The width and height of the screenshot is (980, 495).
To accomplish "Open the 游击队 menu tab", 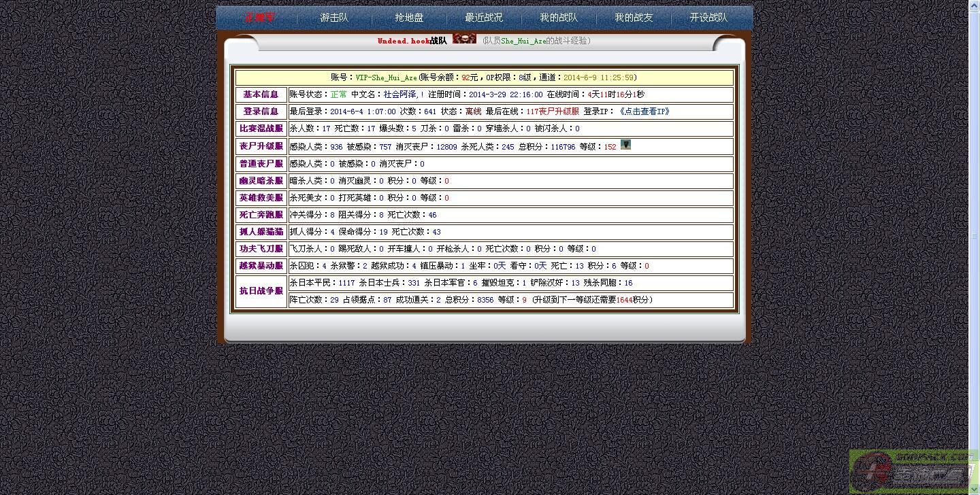I will click(334, 18).
